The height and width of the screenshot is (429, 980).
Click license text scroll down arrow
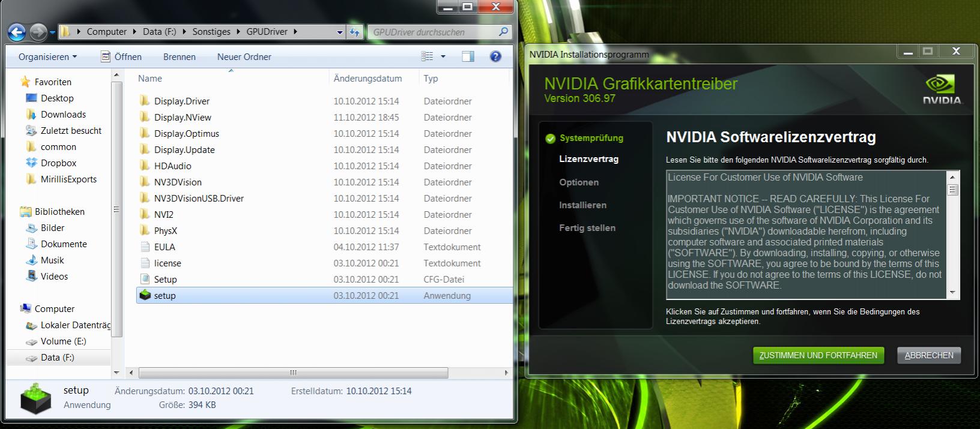[952, 293]
